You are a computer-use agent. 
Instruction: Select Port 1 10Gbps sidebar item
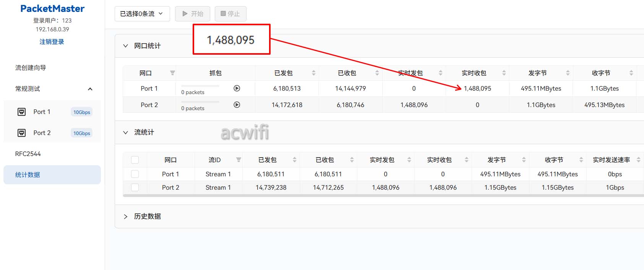click(52, 112)
